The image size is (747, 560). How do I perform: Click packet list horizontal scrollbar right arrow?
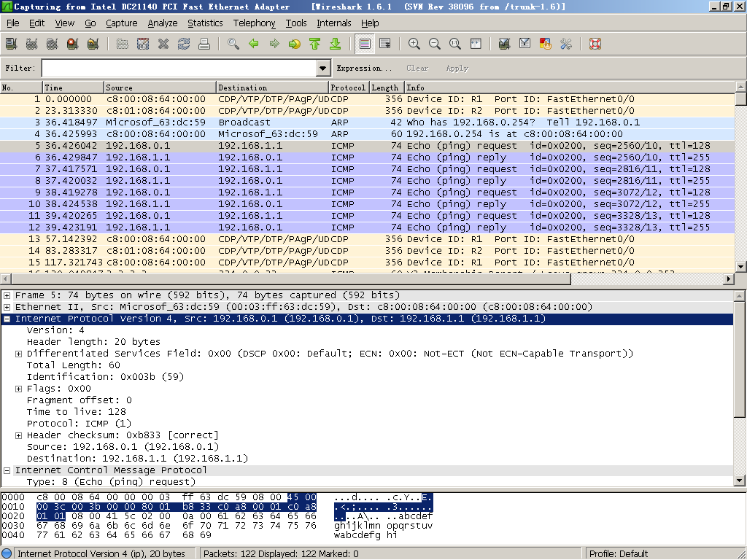tap(729, 279)
